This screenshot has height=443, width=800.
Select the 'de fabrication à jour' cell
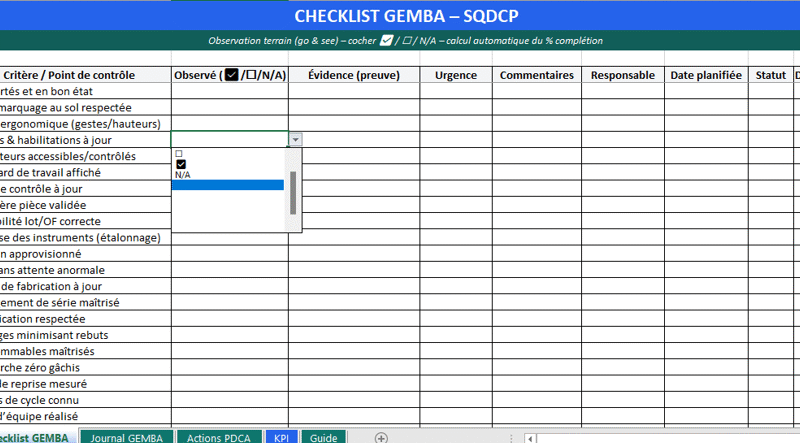pyautogui.click(x=85, y=286)
